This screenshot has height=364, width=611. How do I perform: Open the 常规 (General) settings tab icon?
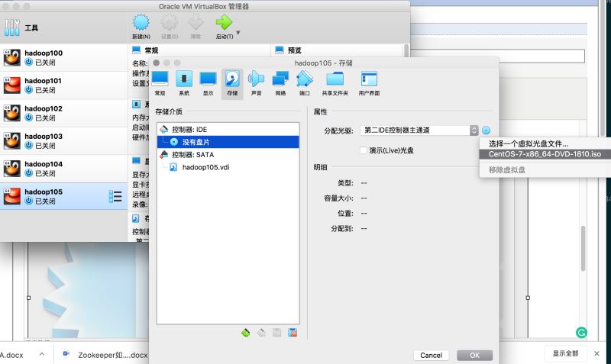coord(160,80)
